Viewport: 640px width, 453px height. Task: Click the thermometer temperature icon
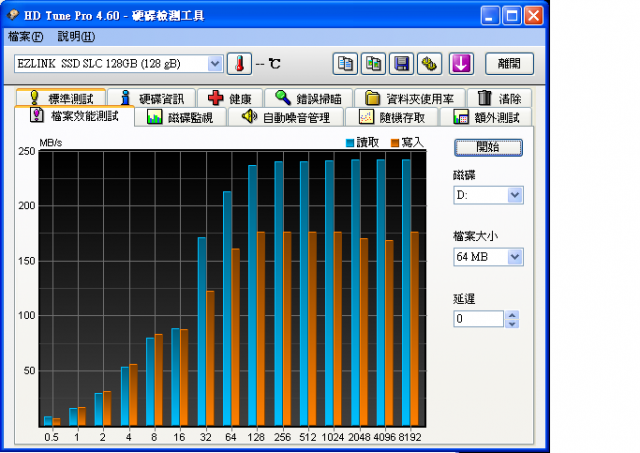click(x=239, y=64)
